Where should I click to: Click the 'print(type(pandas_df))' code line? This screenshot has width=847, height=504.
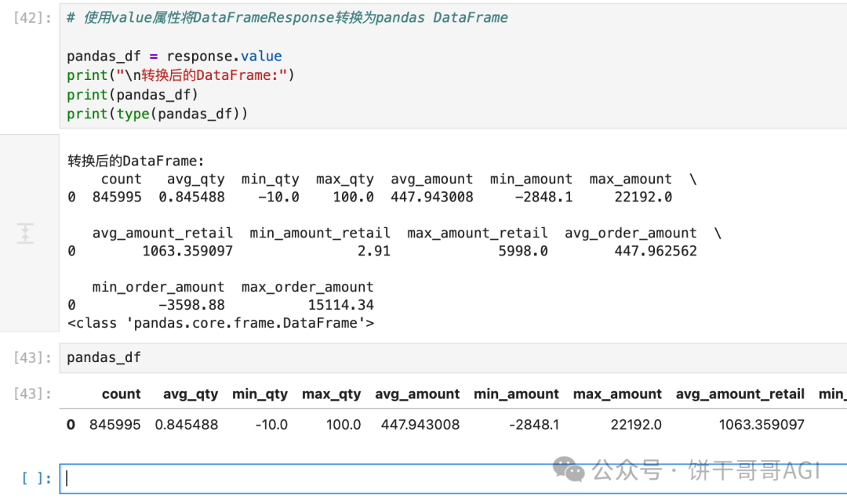(x=157, y=114)
